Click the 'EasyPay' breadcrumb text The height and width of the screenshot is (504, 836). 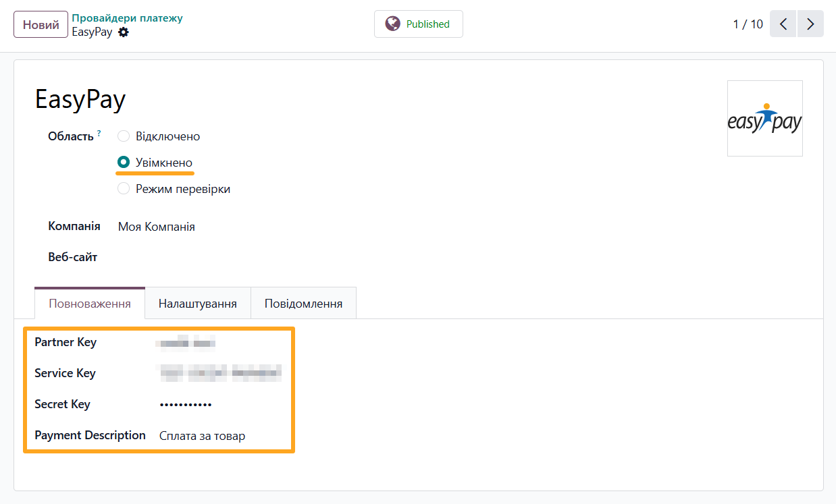pos(92,32)
